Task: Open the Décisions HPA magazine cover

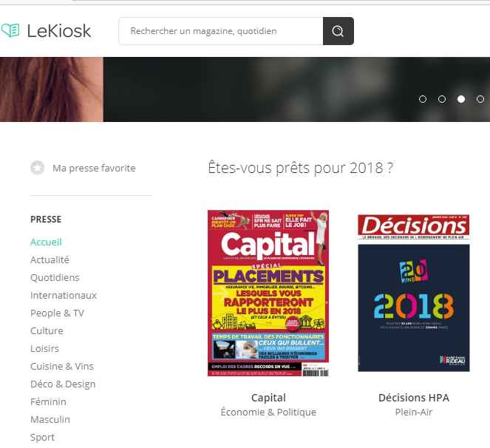Action: pyautogui.click(x=413, y=293)
